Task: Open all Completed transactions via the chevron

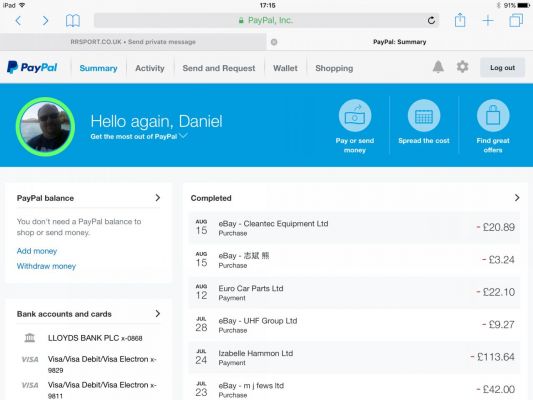Action: tap(517, 198)
